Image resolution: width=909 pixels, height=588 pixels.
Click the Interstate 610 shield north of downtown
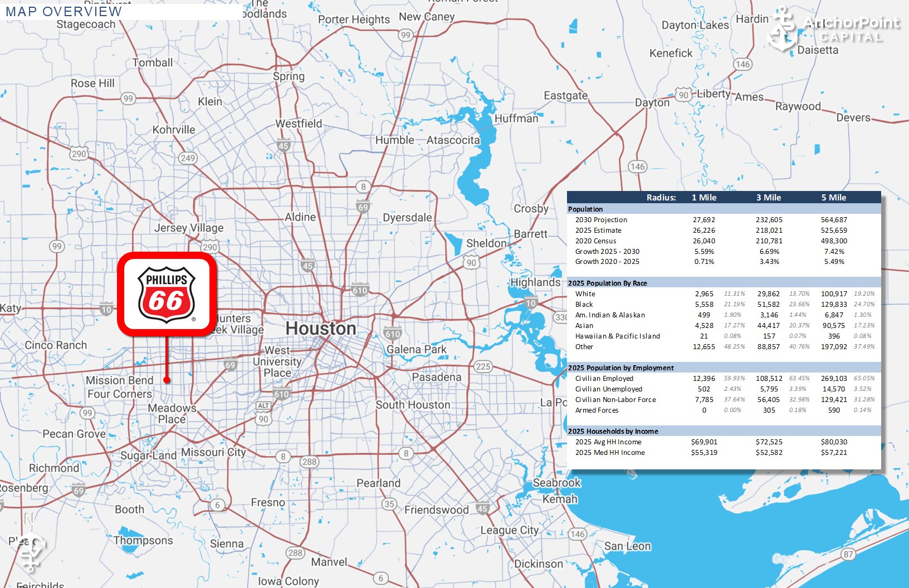360,290
